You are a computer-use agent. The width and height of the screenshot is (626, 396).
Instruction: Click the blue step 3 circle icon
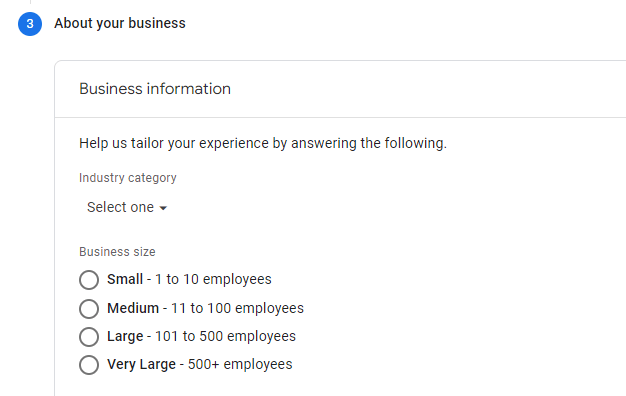click(30, 24)
